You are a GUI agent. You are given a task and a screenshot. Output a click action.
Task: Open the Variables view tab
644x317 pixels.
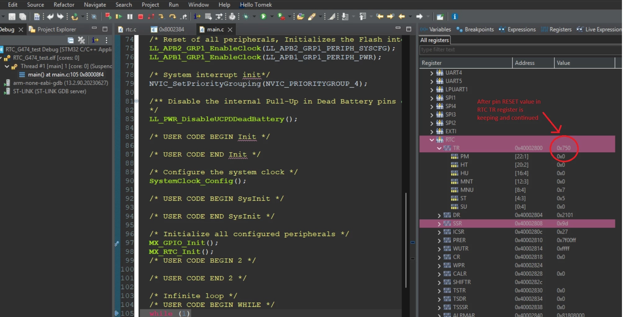click(436, 29)
